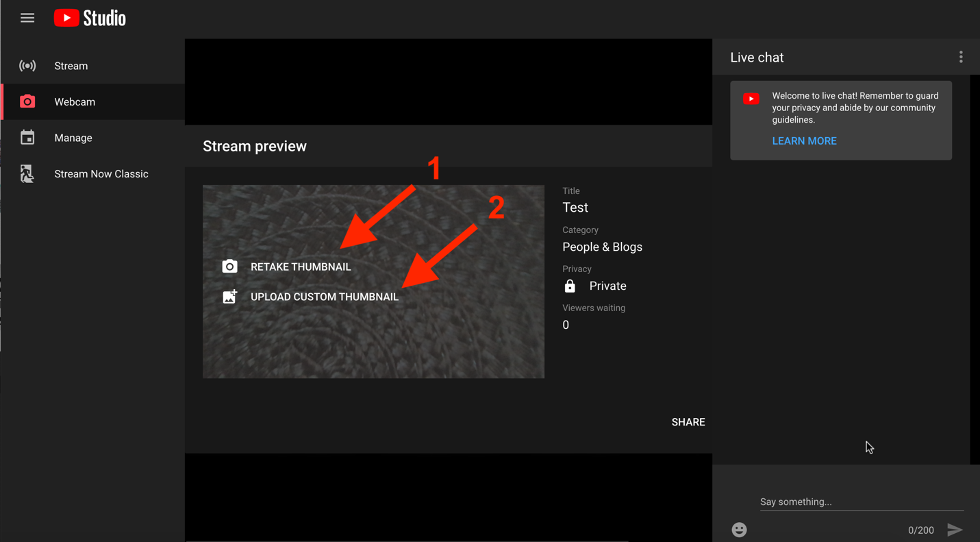This screenshot has height=542, width=980.
Task: Click the 'People & Blogs' category value
Action: tap(603, 247)
